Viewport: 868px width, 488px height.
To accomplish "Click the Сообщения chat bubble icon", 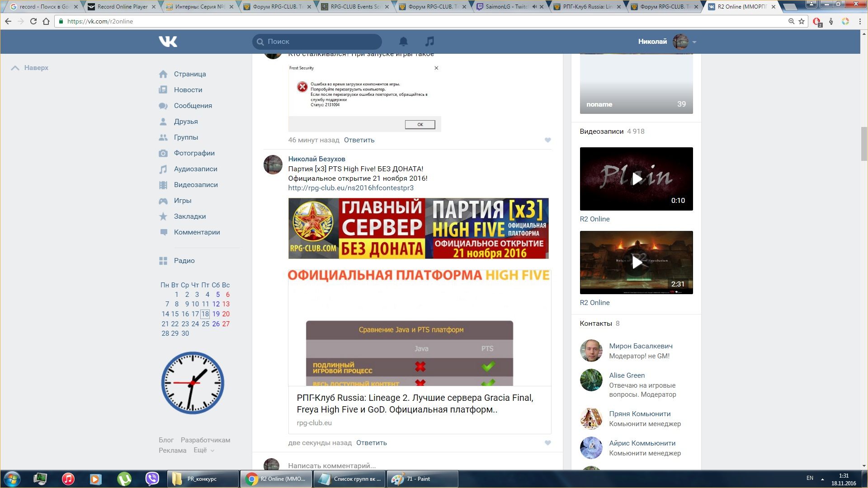I will 163,106.
